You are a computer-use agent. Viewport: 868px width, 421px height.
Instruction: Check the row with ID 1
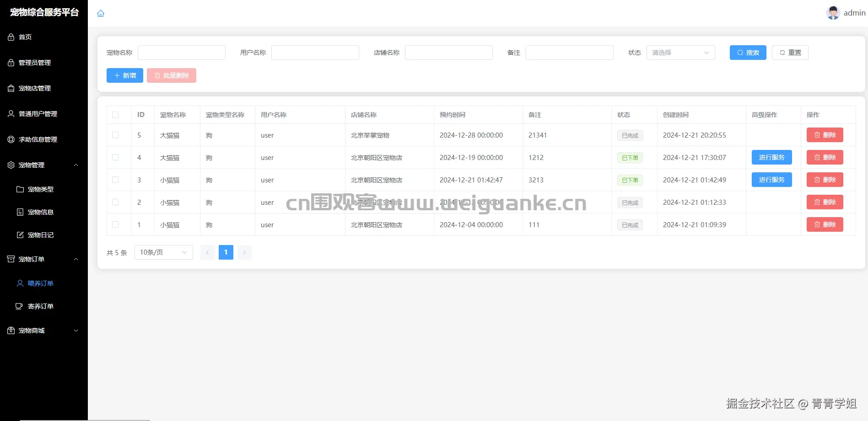pyautogui.click(x=115, y=224)
